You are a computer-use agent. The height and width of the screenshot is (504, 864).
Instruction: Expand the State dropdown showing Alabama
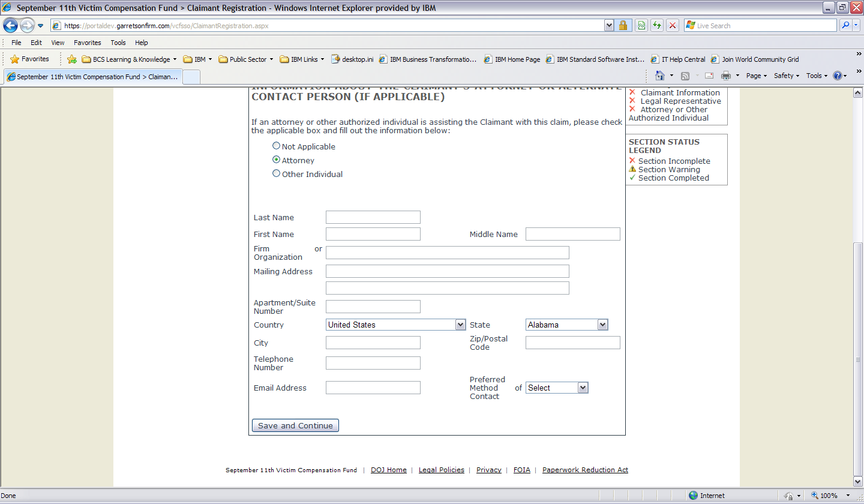(602, 325)
